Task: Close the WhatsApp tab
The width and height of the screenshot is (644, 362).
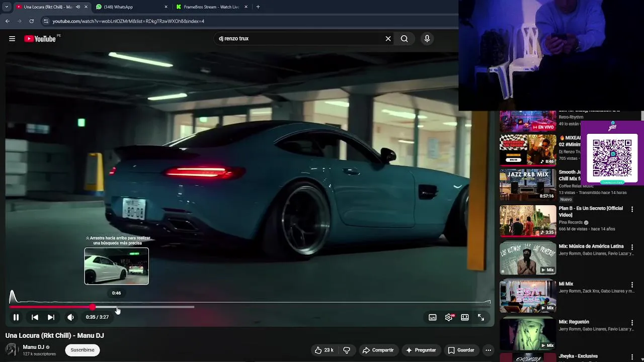Action: [x=166, y=7]
